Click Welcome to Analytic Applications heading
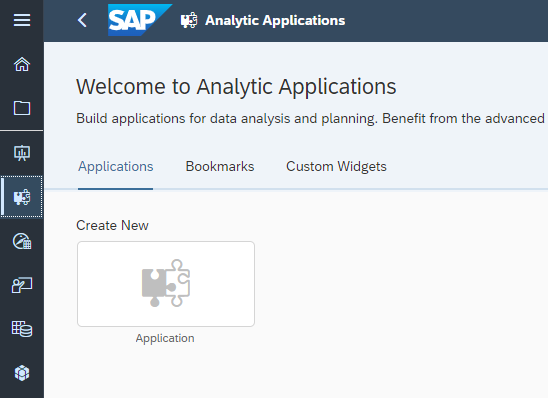548x398 pixels. pos(236,87)
